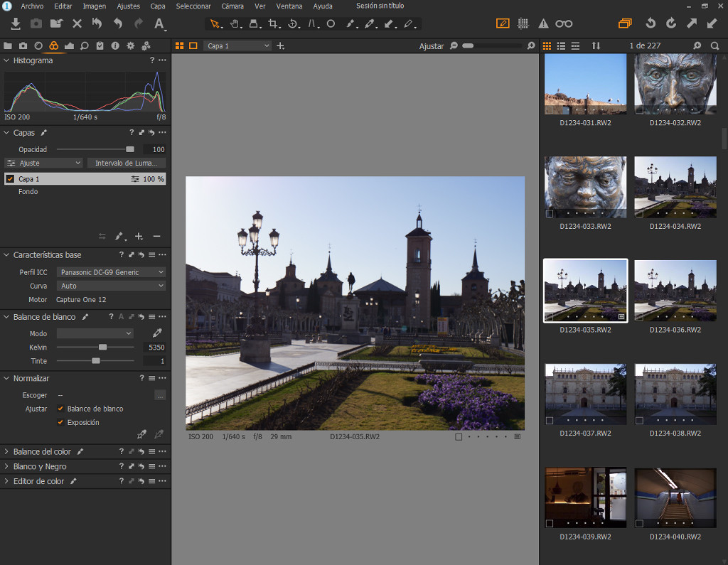The width and height of the screenshot is (728, 565).
Task: Open the Ventana menu
Action: [289, 6]
